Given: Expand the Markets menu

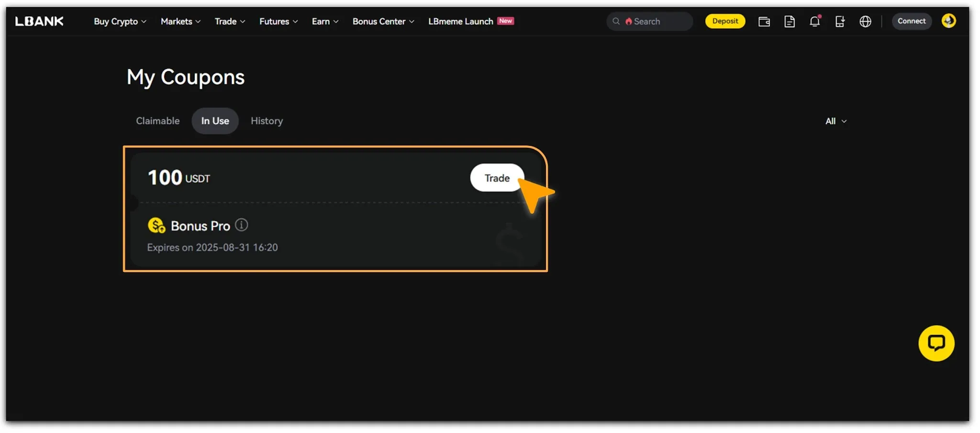Looking at the screenshot, I should pyautogui.click(x=180, y=22).
